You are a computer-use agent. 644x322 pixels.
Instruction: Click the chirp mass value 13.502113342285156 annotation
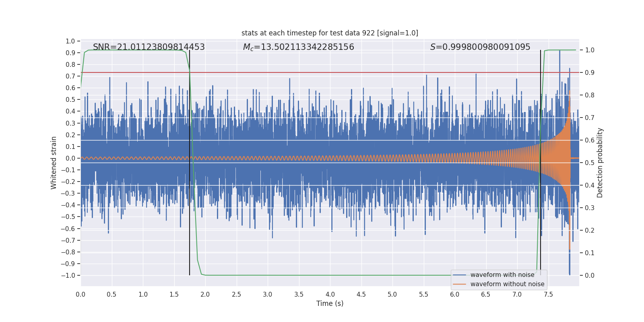coord(299,47)
